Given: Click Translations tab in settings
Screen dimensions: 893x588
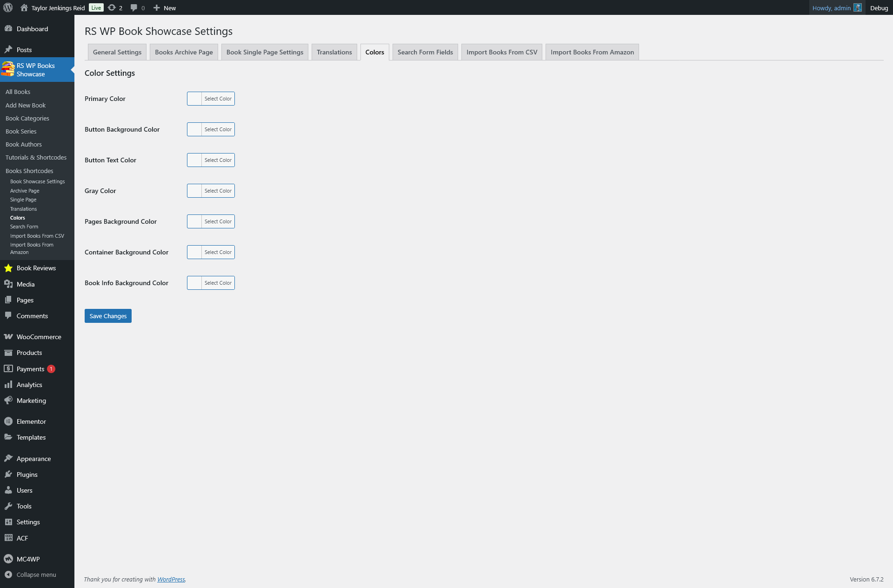Looking at the screenshot, I should 334,52.
